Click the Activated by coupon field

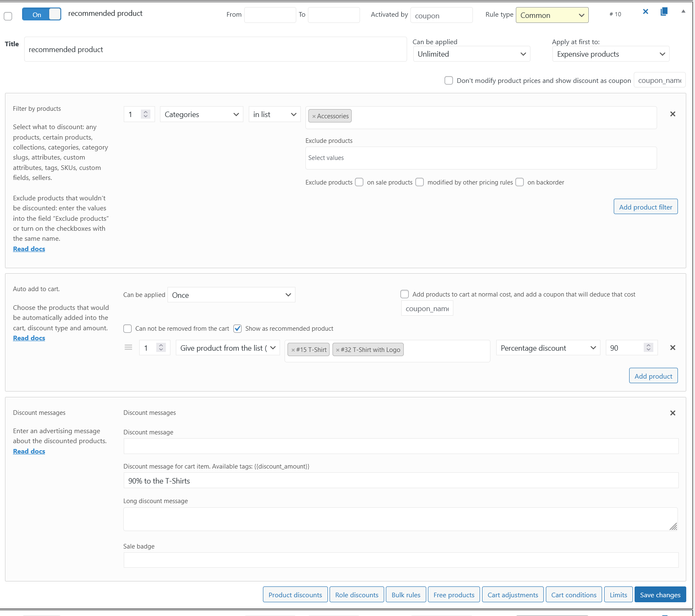(x=442, y=15)
